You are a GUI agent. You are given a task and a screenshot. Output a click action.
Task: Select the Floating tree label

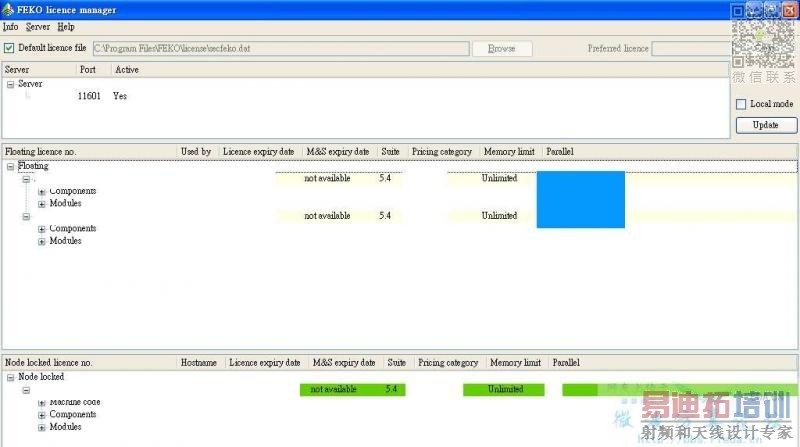(33, 166)
